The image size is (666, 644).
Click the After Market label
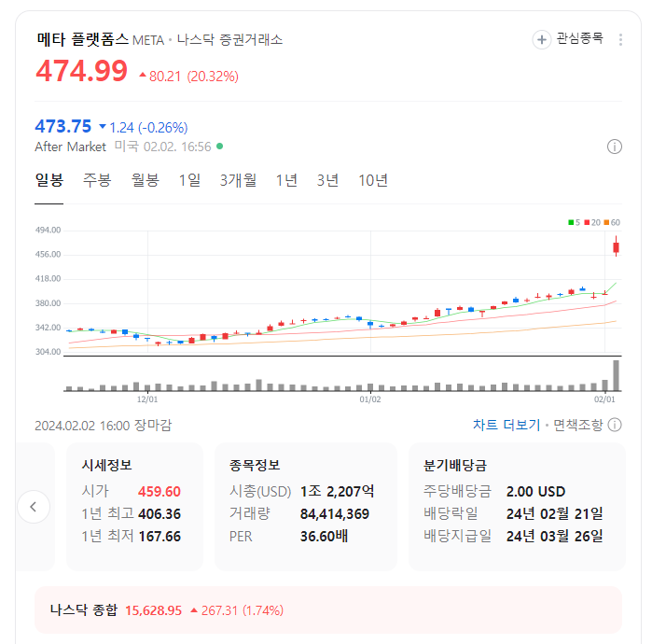pyautogui.click(x=71, y=147)
